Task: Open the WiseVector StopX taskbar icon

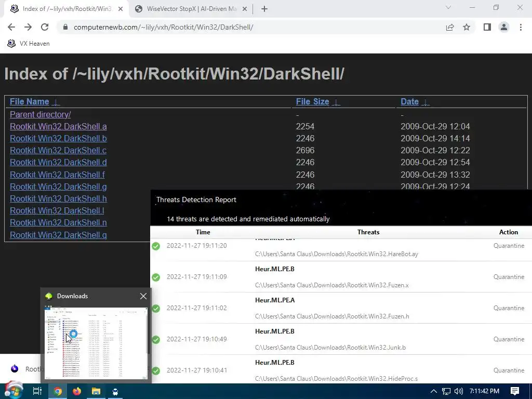Action: point(115,391)
